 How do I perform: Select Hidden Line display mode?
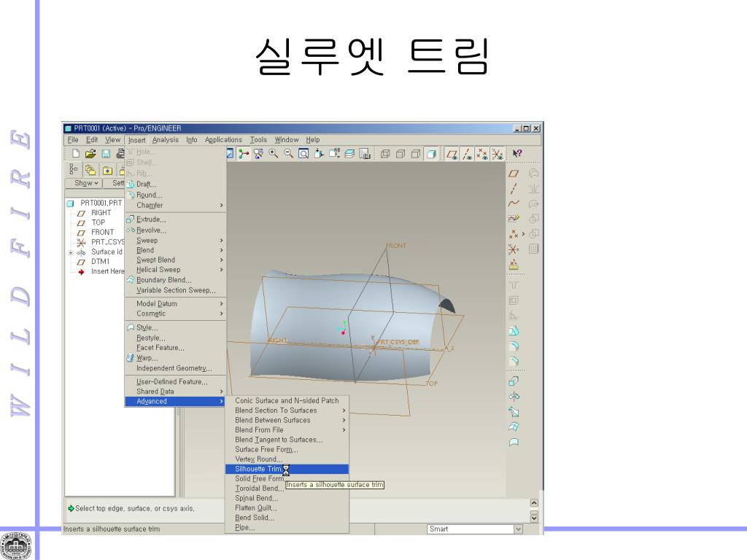tap(400, 153)
